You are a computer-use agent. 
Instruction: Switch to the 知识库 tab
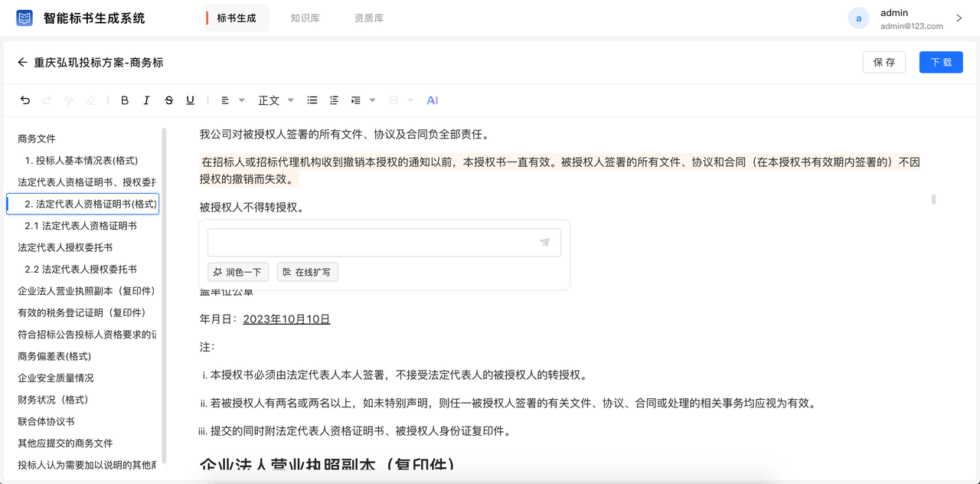click(305, 18)
